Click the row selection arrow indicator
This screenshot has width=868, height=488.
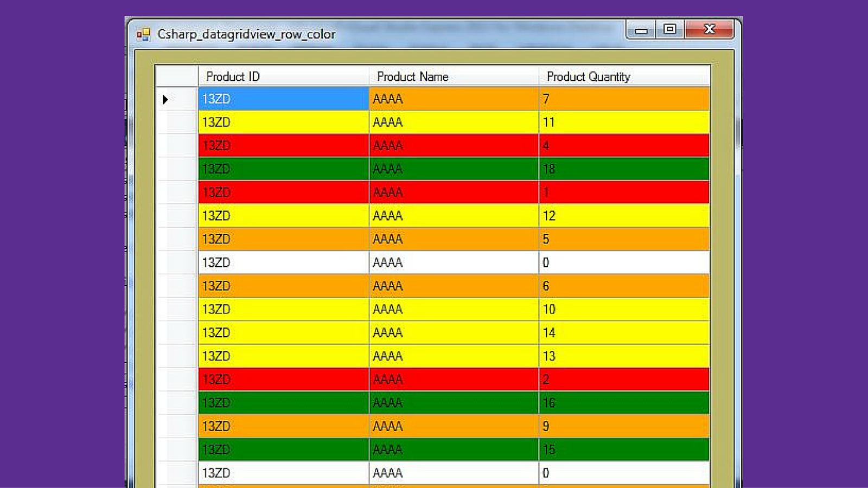[x=165, y=99]
